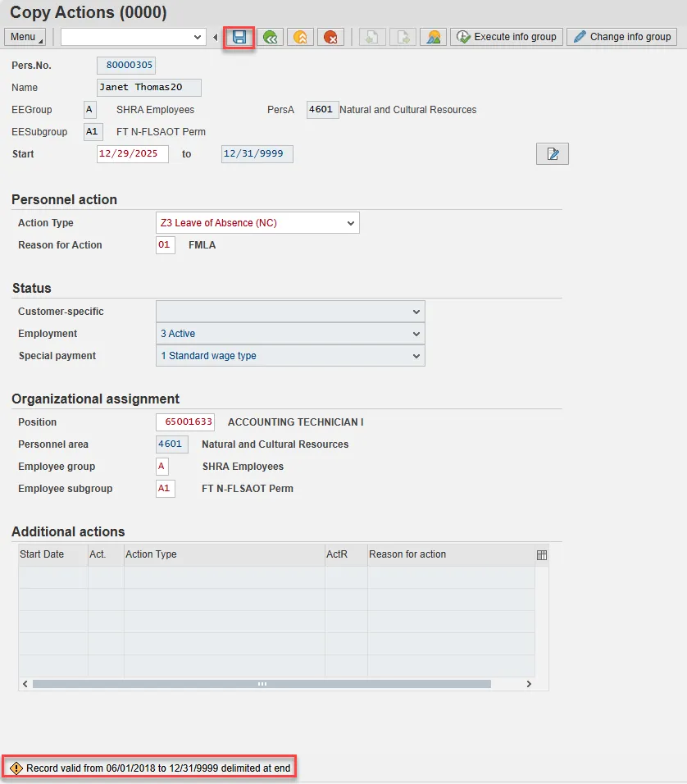
Task: Click the Save disk icon
Action: (x=239, y=37)
